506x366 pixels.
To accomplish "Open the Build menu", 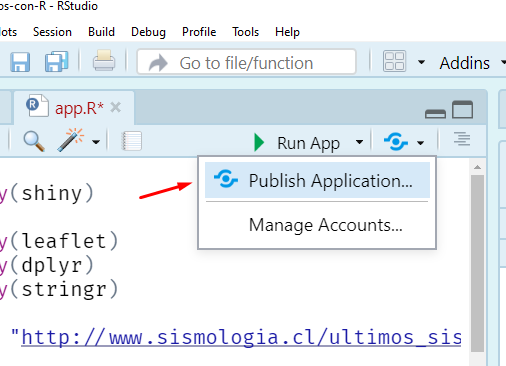I will tap(101, 32).
